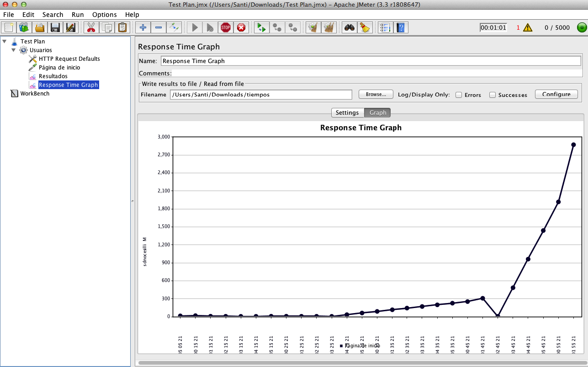The height and width of the screenshot is (367, 588).
Task: Click Start no pauses icon
Action: point(210,27)
